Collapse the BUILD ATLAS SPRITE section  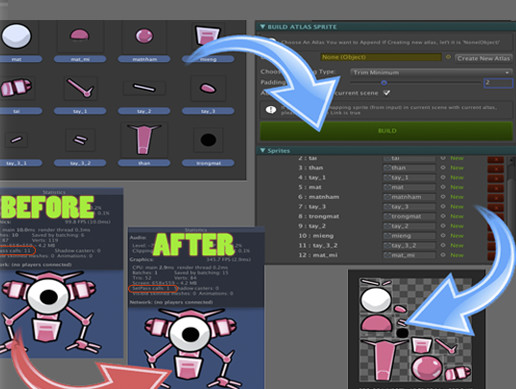[262, 27]
